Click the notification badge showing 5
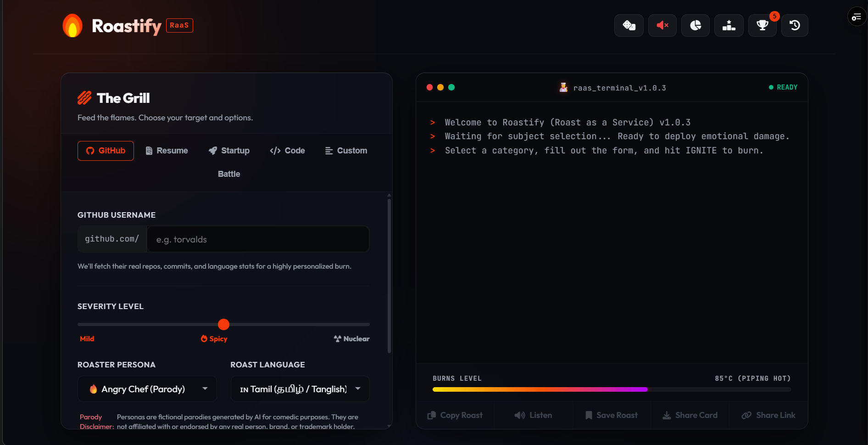Image resolution: width=868 pixels, height=445 pixels. [774, 16]
